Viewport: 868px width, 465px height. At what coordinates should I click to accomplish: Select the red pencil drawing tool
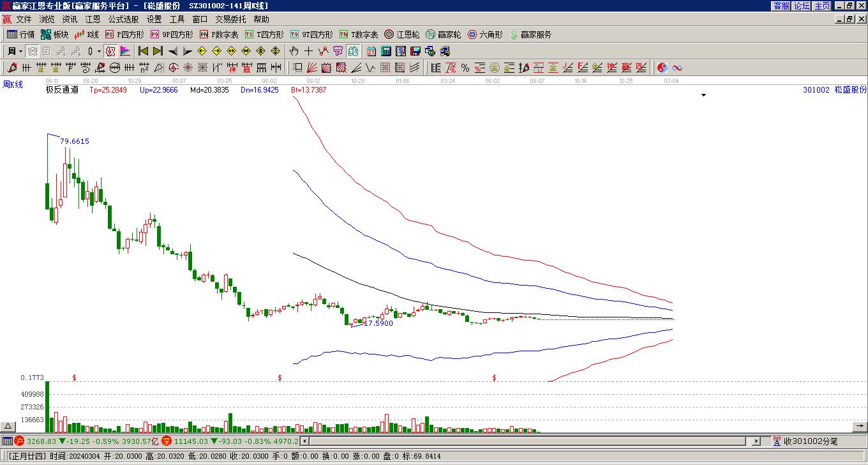12,68
